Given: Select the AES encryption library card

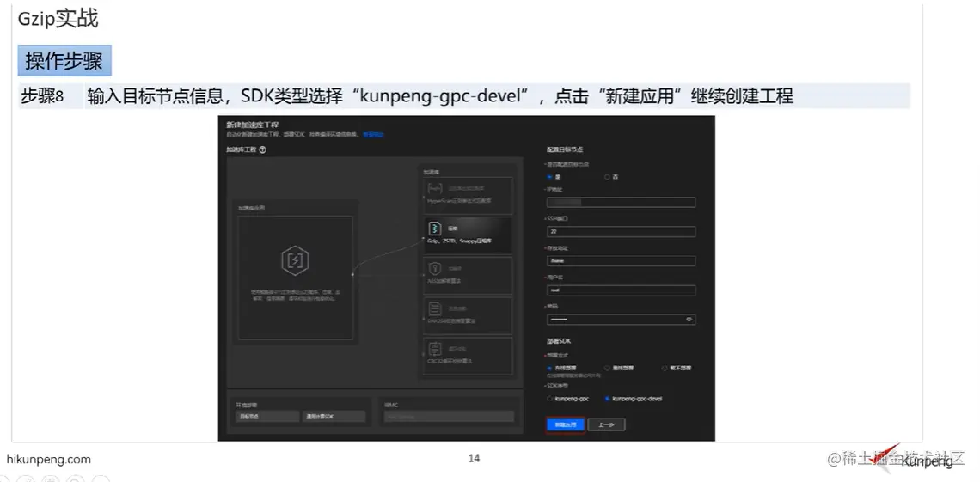Looking at the screenshot, I should click(468, 275).
